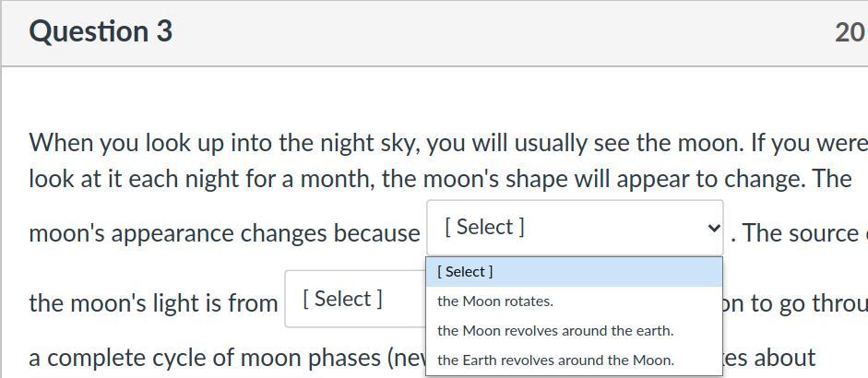Viewport: 868px width, 378px height.
Task: Choose the highlighted "[ Select ]" placeholder in the list
Action: coord(465,272)
